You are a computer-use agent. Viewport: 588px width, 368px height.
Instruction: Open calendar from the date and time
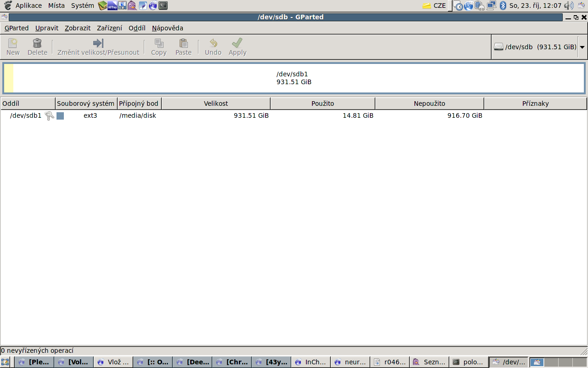click(535, 6)
